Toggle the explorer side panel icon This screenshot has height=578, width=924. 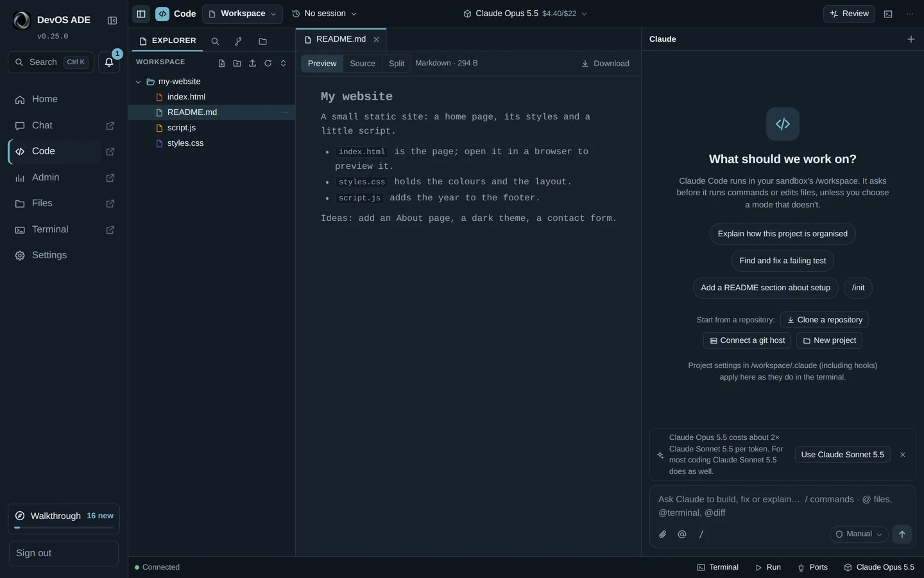click(x=141, y=13)
